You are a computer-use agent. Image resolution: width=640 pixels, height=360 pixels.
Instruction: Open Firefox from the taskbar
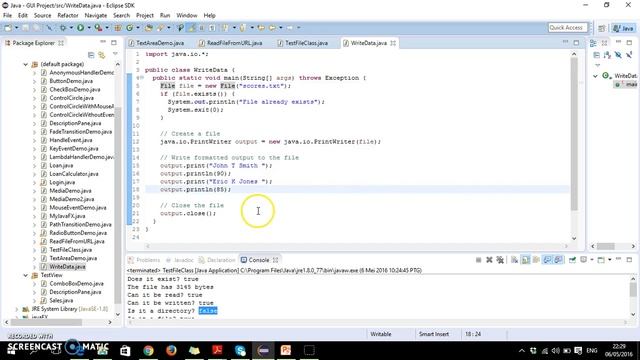pos(171,350)
